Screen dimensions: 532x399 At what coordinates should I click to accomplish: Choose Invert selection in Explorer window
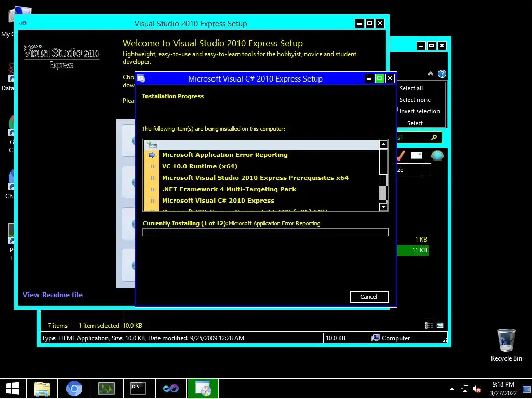tap(420, 111)
